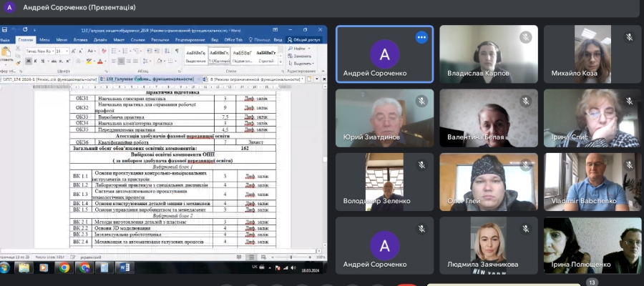Click the muted microphone icon on Владислав Карпов
This screenshot has height=286, width=644.
click(525, 37)
